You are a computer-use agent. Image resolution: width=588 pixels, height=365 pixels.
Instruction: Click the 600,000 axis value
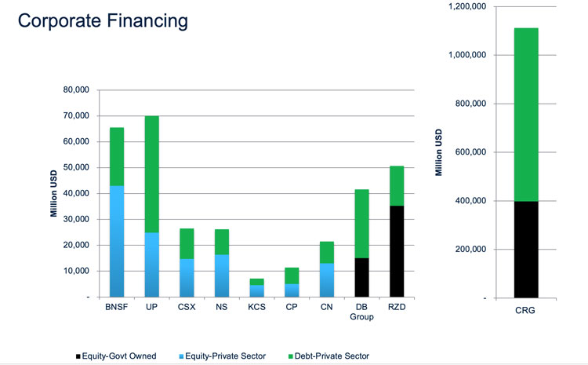pyautogui.click(x=470, y=152)
